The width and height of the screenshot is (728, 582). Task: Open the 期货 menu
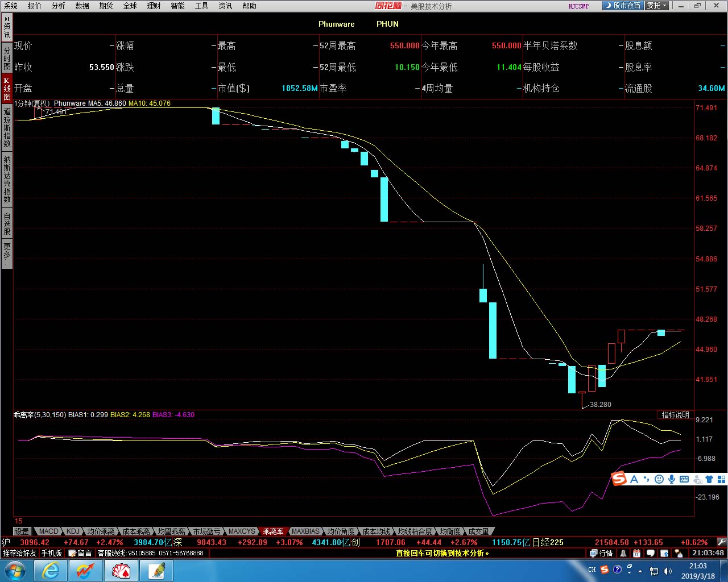pos(106,6)
